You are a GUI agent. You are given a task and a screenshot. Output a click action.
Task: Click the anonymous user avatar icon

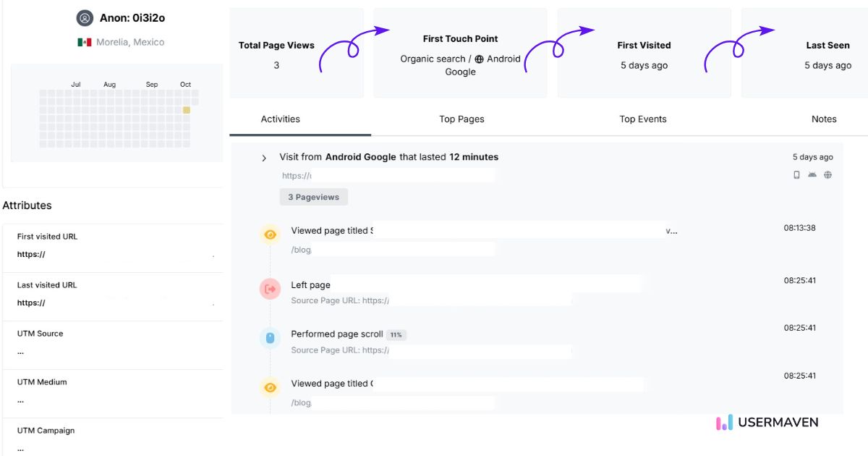click(x=85, y=18)
